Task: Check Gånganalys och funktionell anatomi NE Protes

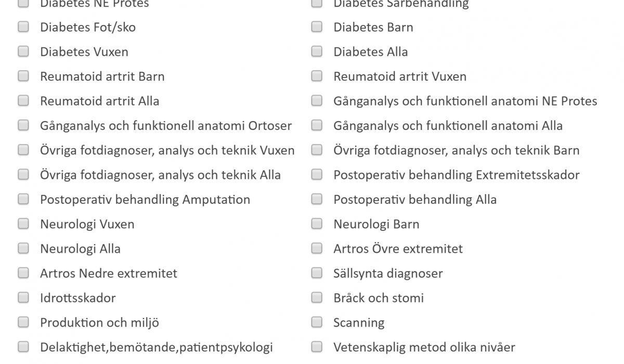Action: pyautogui.click(x=317, y=101)
